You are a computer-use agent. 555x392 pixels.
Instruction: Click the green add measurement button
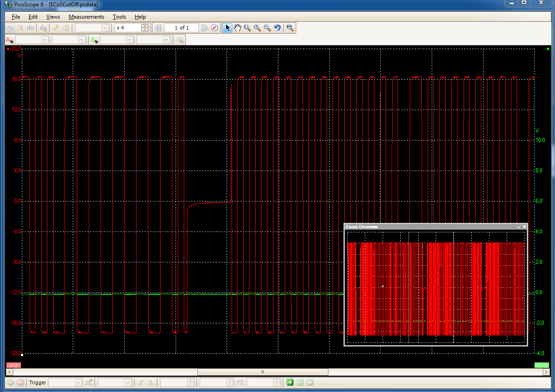(x=290, y=382)
